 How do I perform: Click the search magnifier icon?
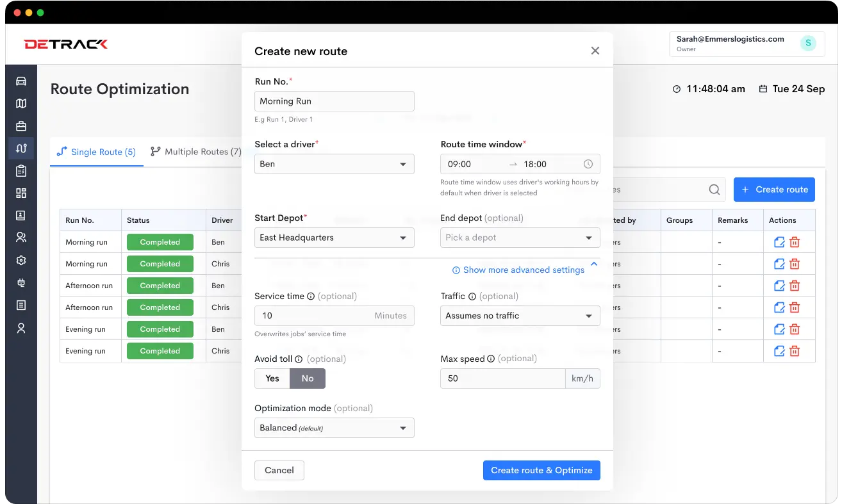point(714,190)
